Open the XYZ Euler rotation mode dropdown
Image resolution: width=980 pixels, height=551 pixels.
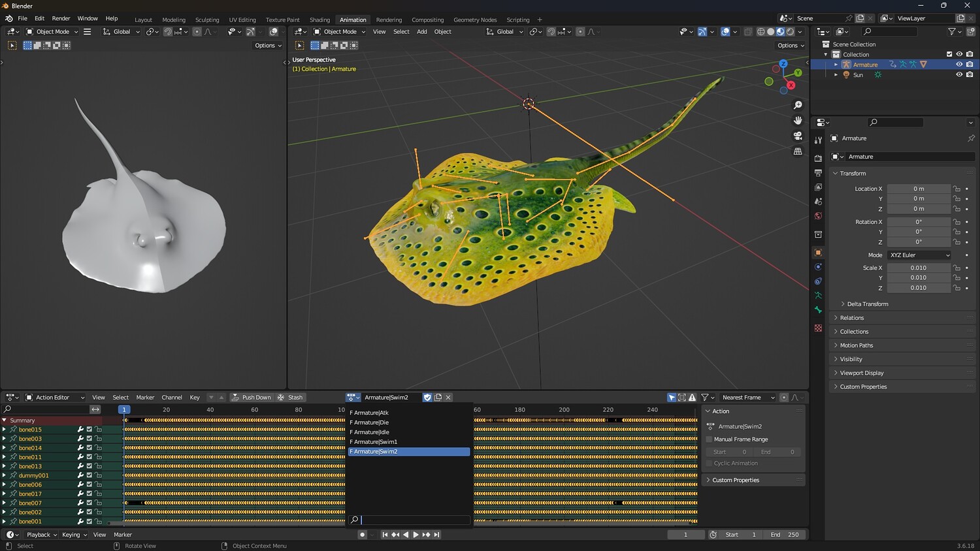[919, 255]
